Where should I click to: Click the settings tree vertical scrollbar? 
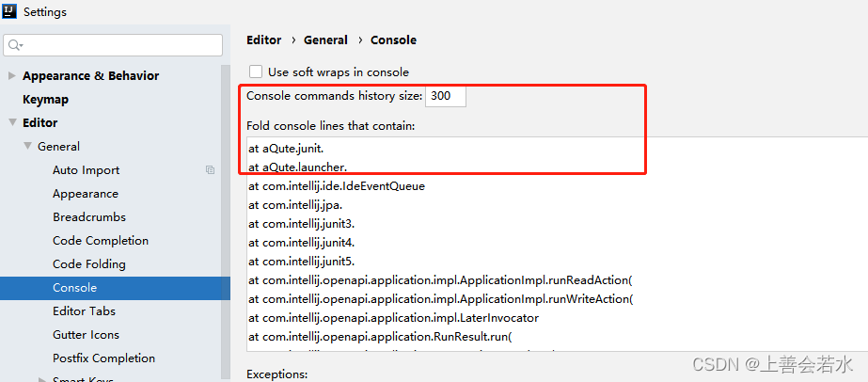226,221
